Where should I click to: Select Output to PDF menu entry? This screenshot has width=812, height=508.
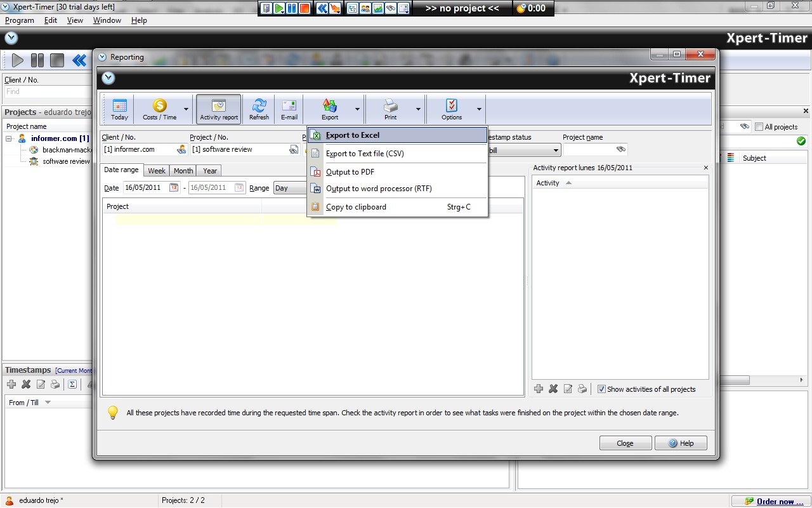click(x=397, y=172)
